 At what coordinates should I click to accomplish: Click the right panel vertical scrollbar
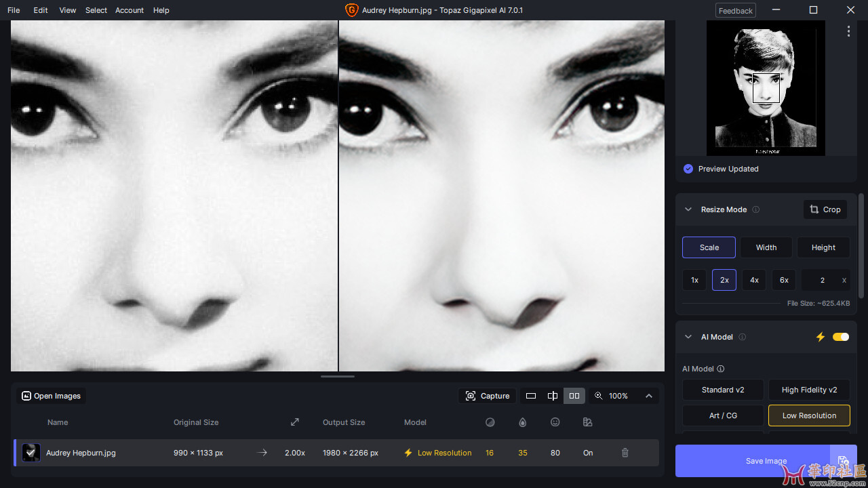pyautogui.click(x=861, y=245)
